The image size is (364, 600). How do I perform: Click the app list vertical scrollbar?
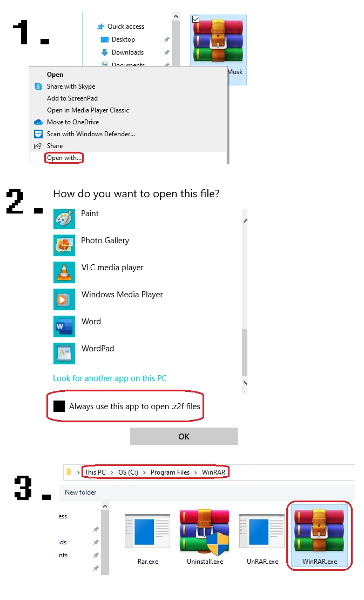(245, 302)
